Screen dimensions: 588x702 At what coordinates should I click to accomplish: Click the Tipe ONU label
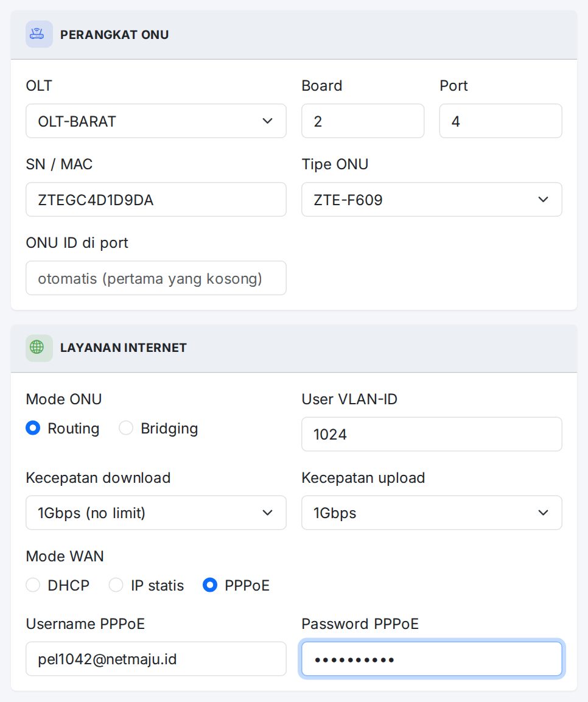click(335, 164)
